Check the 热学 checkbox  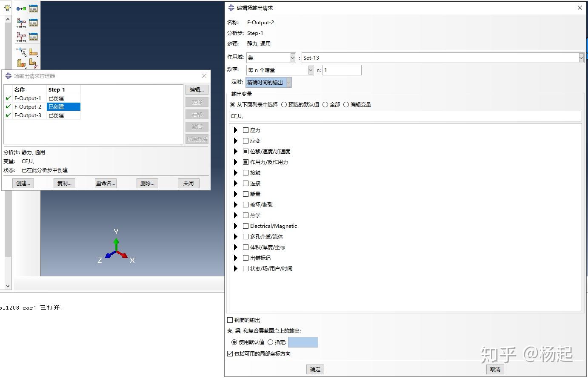click(245, 215)
